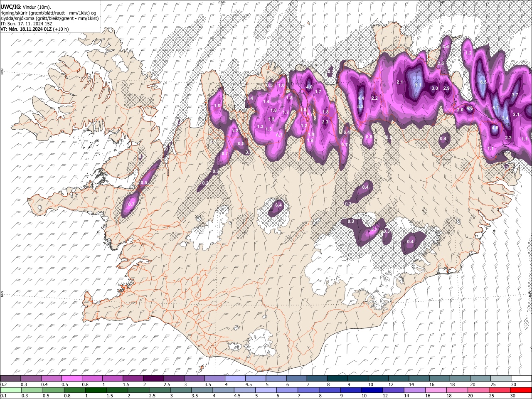532x399 pixels.
Task: Click the '20W' longitude label
Action: pyautogui.click(x=221, y=2)
